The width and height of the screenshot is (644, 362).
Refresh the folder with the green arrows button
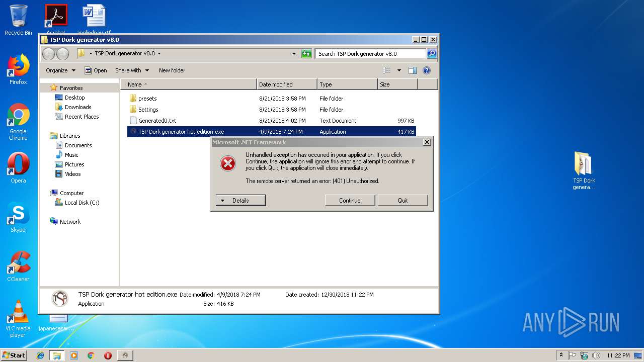[306, 54]
